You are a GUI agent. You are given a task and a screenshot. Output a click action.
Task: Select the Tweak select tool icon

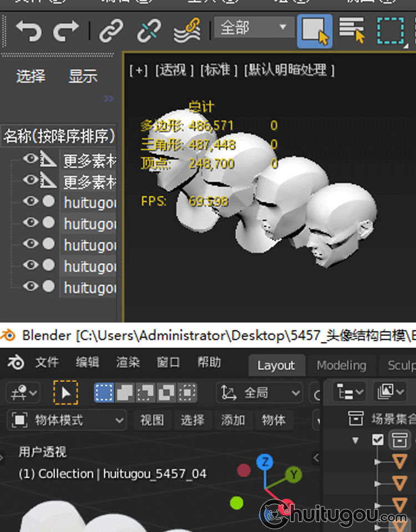point(65,392)
